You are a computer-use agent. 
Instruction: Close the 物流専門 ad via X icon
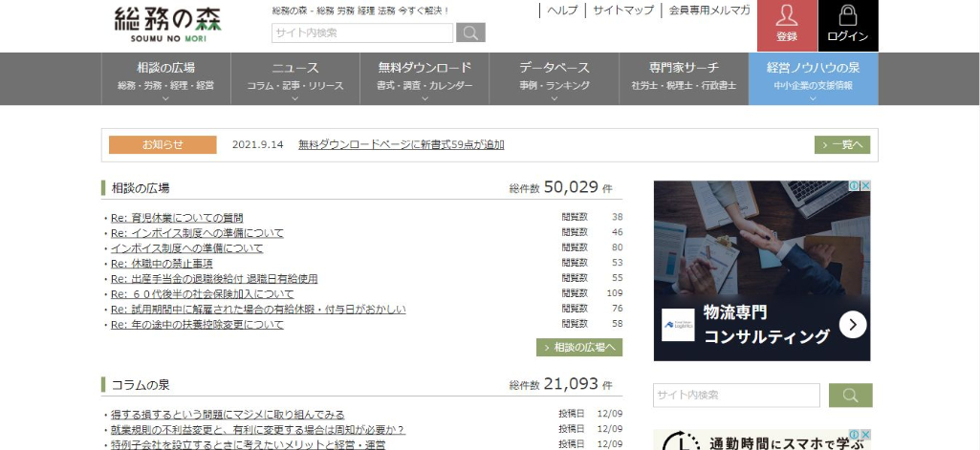(865, 186)
